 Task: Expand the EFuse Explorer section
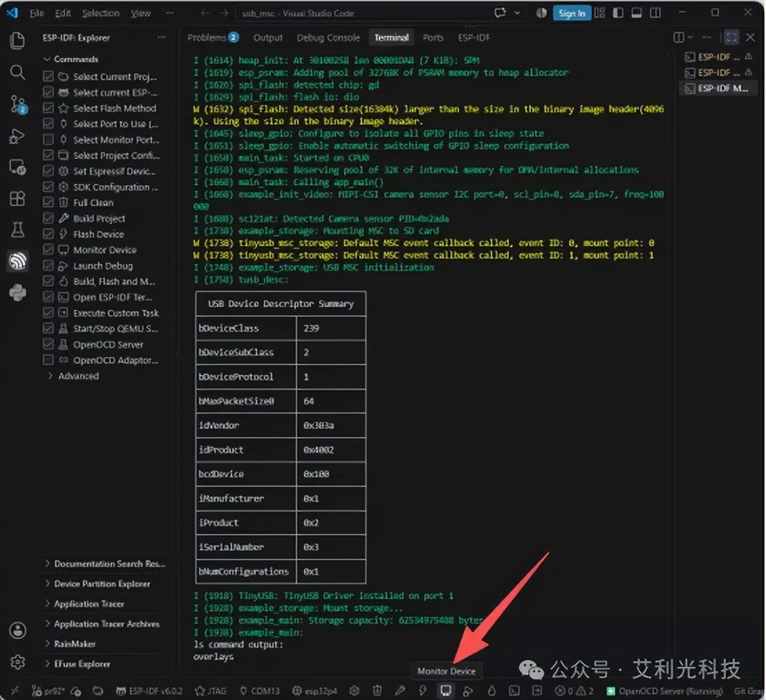78,664
